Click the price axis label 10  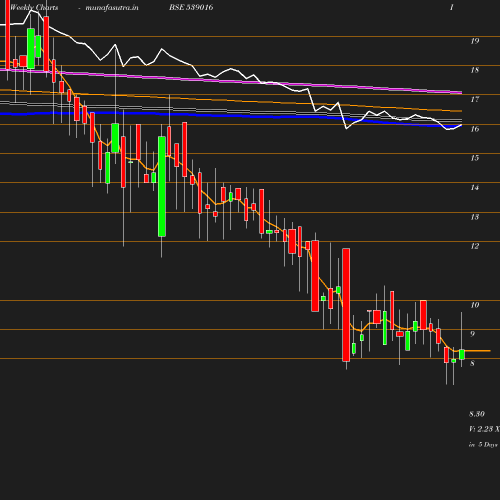[475, 305]
